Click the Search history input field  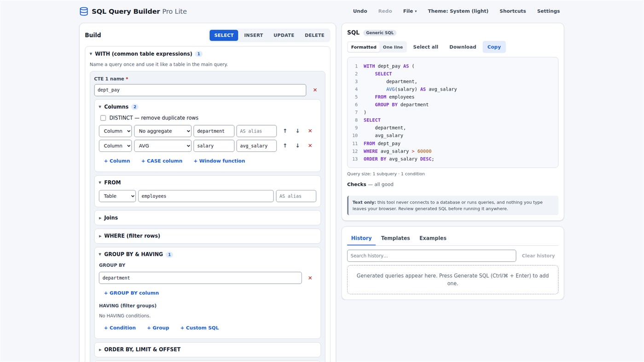tap(431, 256)
